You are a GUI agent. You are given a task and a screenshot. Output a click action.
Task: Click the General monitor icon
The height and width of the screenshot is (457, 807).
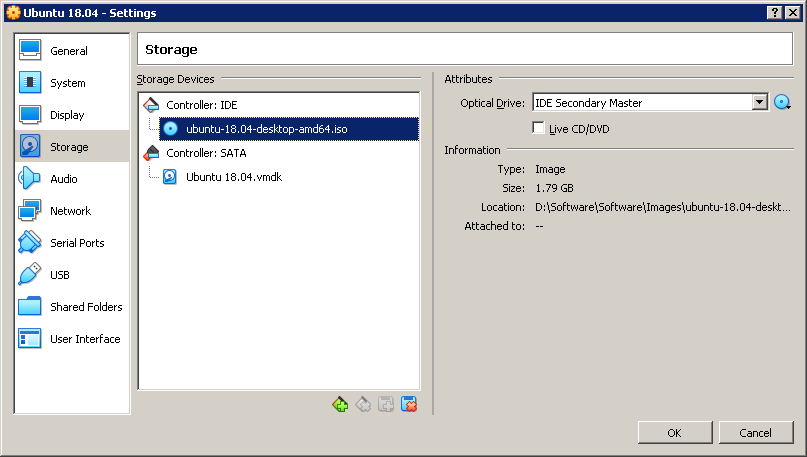point(30,50)
